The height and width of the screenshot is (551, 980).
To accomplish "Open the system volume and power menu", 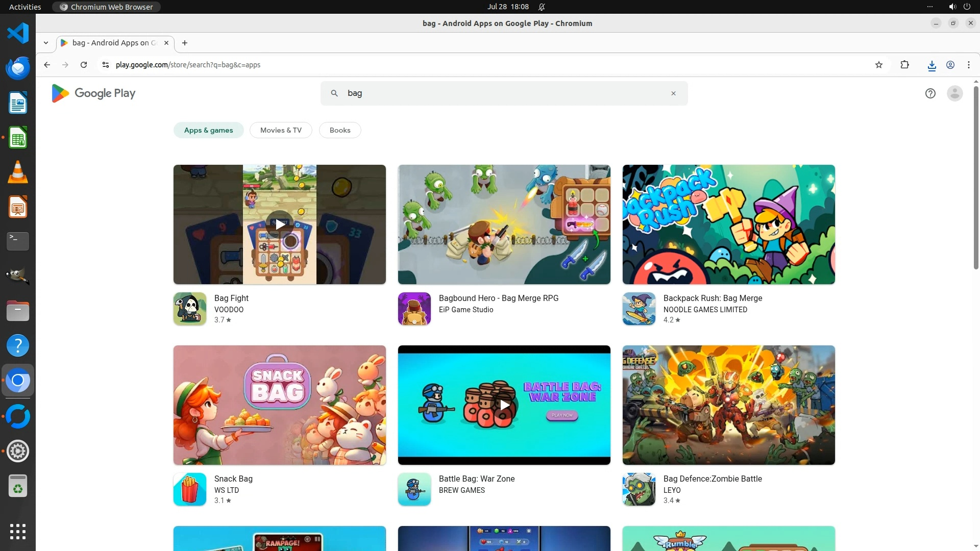I will pyautogui.click(x=959, y=7).
